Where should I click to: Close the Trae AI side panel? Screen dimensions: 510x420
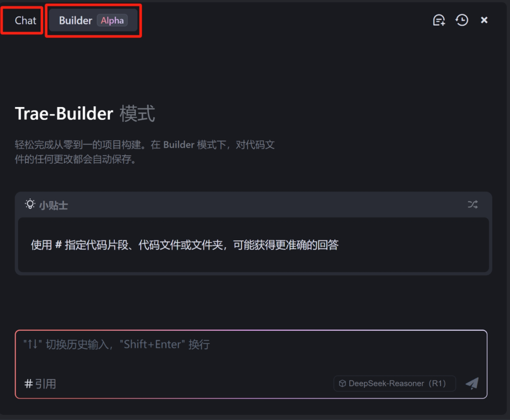click(484, 20)
